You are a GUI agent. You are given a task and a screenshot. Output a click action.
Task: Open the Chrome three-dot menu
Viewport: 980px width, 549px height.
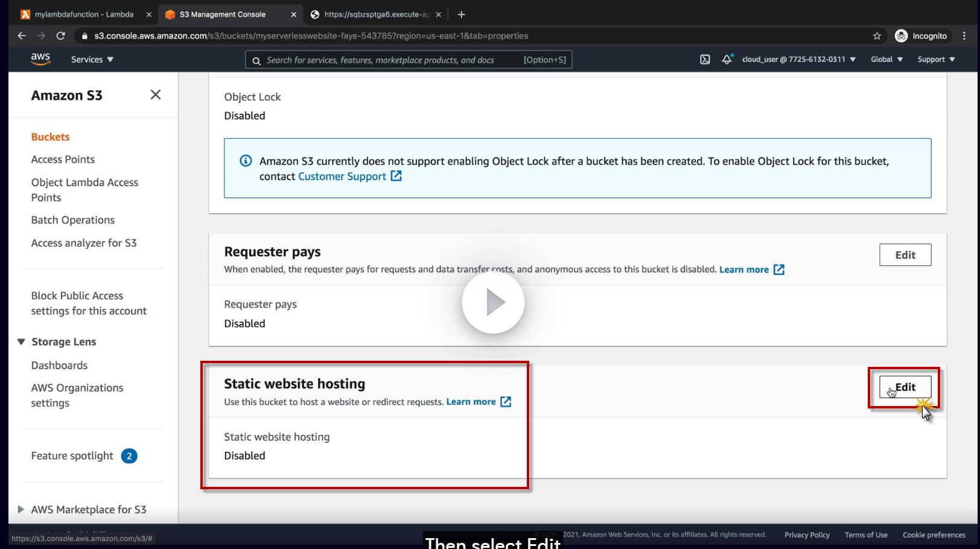964,36
